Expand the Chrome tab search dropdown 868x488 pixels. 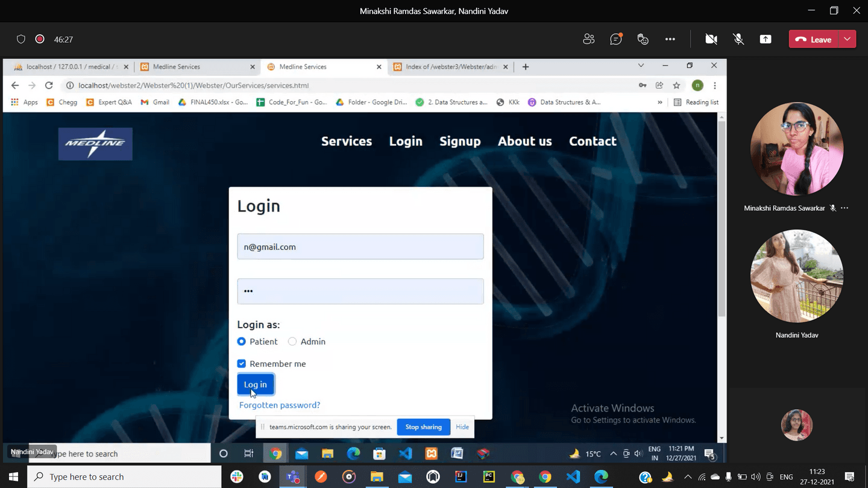pos(641,66)
